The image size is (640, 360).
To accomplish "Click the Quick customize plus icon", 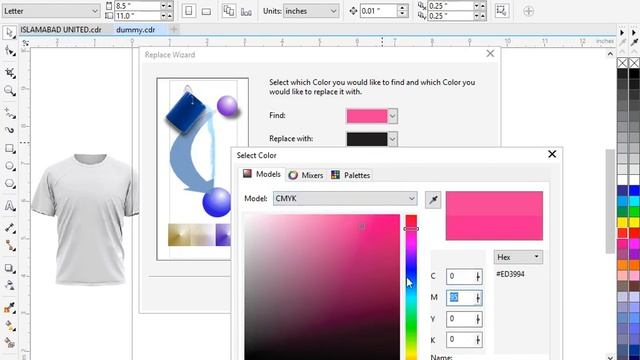I will click(528, 11).
